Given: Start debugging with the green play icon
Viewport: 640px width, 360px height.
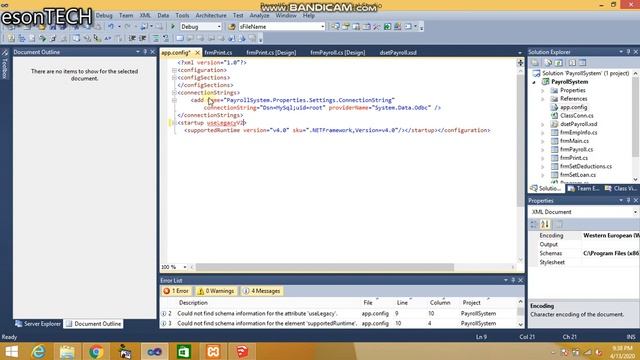Looking at the screenshot, I should 173,27.
